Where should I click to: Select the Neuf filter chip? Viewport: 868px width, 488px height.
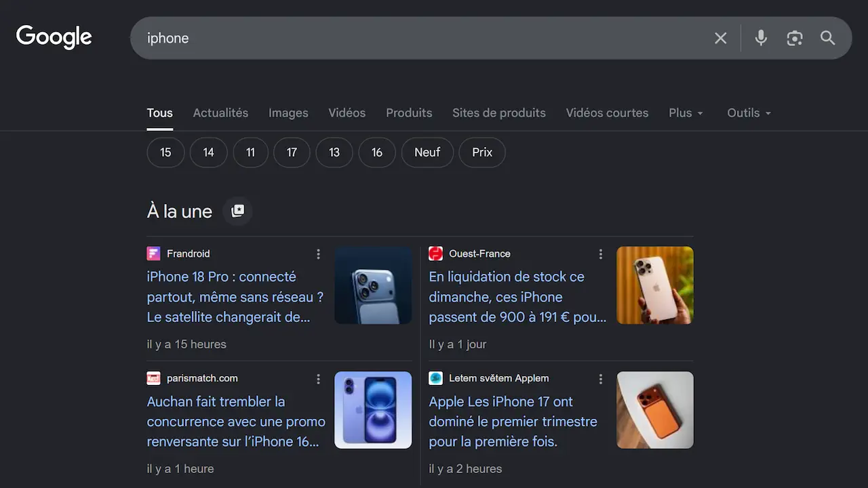click(427, 152)
